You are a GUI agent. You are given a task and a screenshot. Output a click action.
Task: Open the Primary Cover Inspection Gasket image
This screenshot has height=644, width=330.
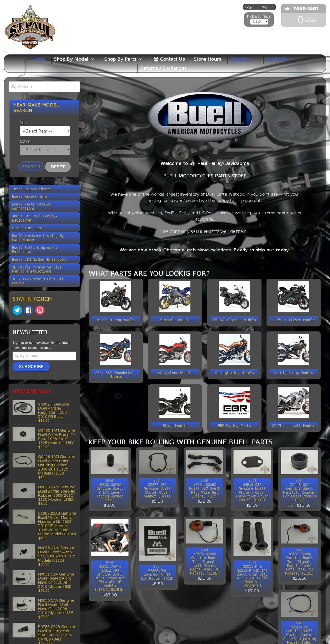pyautogui.click(x=252, y=462)
